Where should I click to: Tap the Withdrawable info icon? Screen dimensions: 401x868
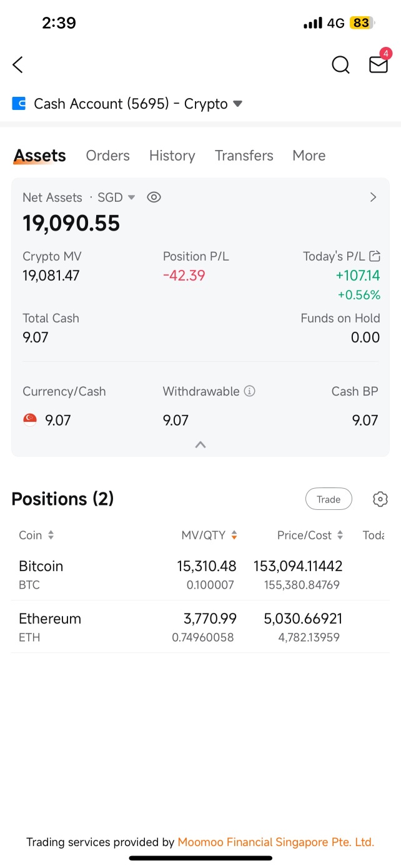tap(250, 391)
